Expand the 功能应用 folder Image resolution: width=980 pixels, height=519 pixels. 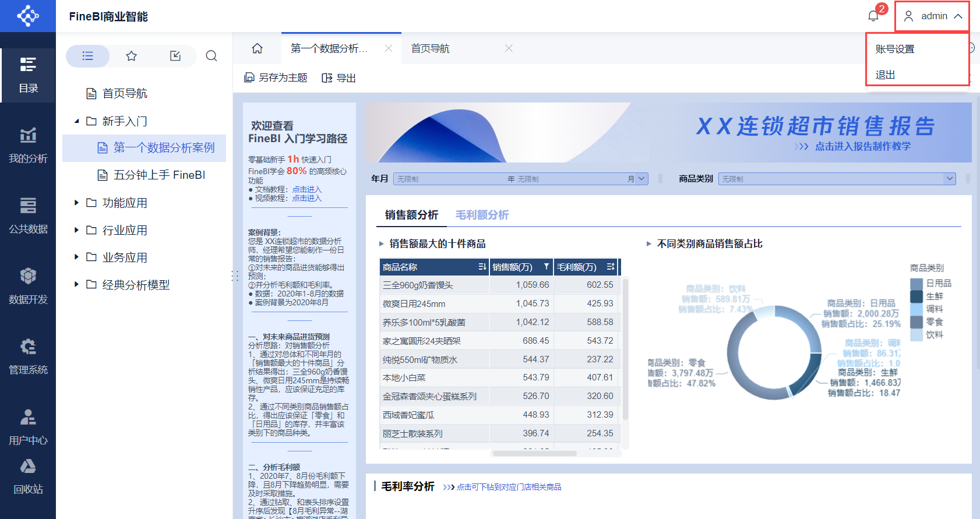76,203
